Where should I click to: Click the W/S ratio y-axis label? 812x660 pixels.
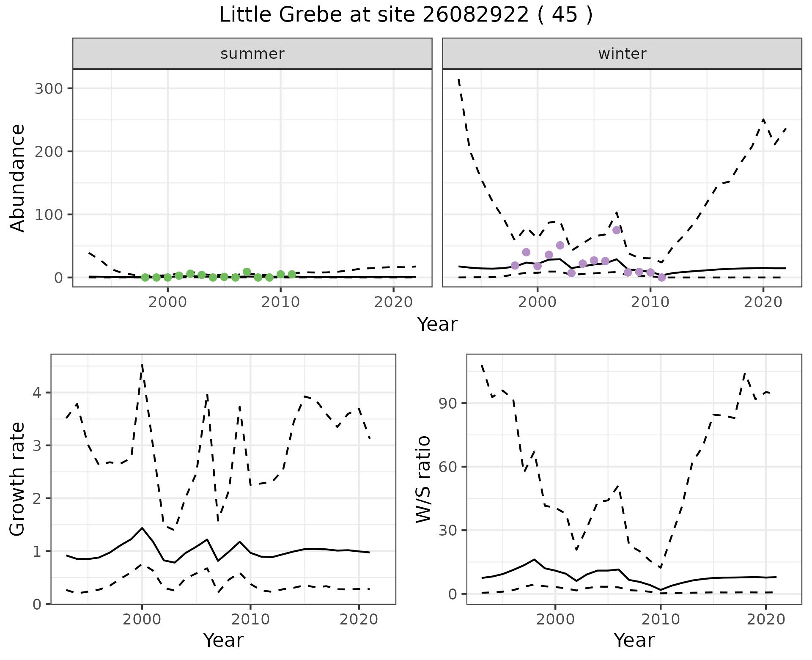point(423,479)
